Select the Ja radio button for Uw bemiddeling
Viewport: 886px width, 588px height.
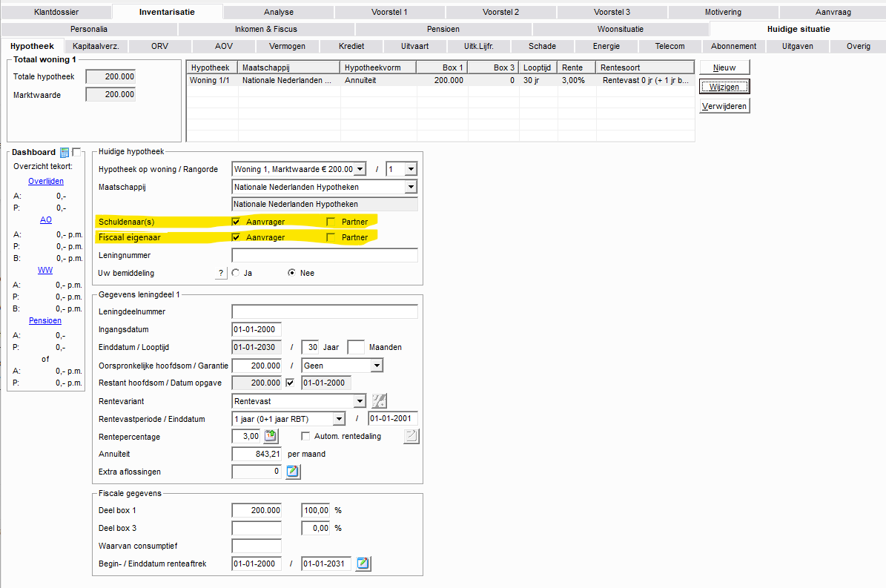click(236, 273)
